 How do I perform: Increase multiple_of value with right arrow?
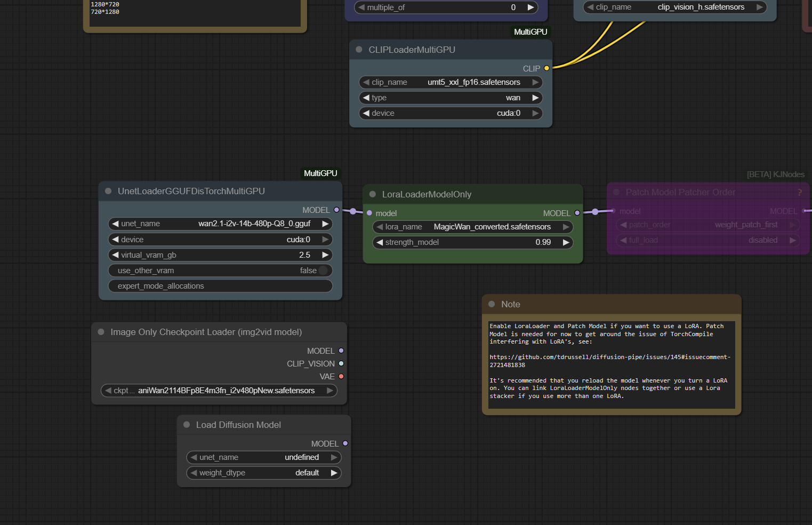coord(530,7)
